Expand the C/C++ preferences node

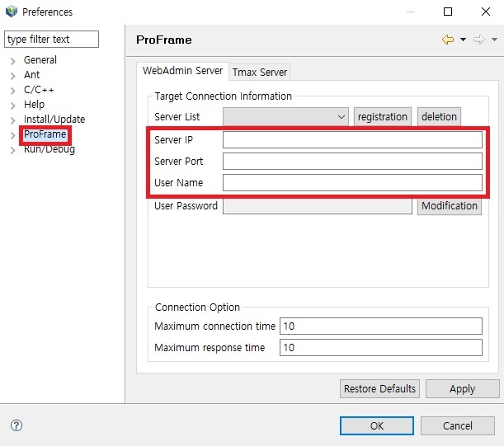pos(13,90)
